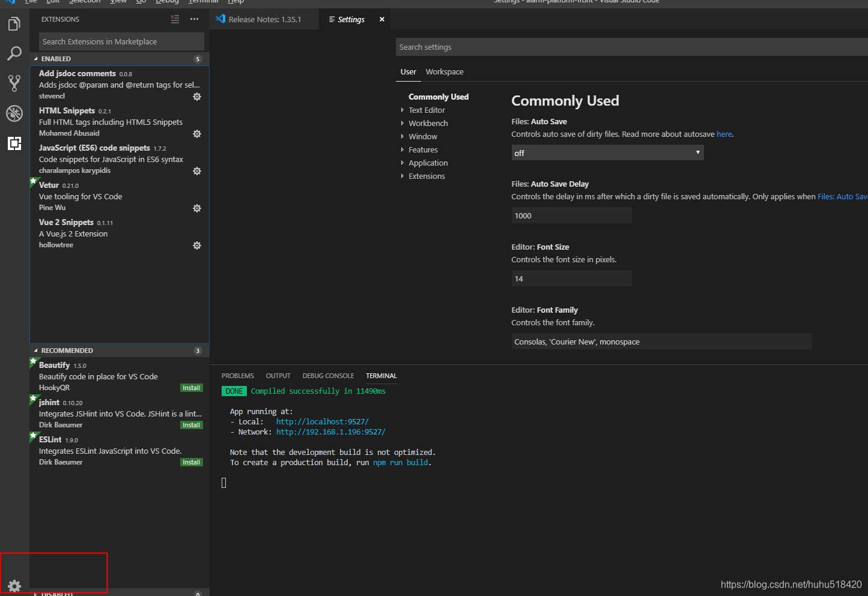868x596 pixels.
Task: Expand Text Editor settings category
Action: pos(426,110)
